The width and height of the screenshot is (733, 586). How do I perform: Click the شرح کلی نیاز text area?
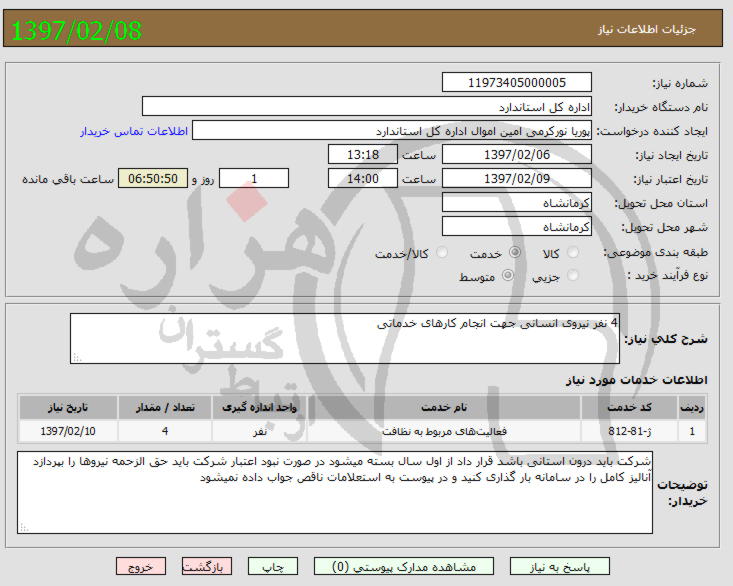[345, 339]
